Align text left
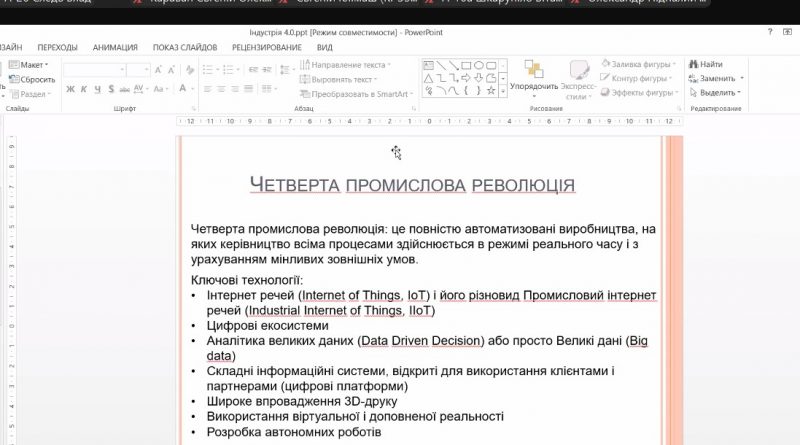The height and width of the screenshot is (445, 800). (208, 89)
